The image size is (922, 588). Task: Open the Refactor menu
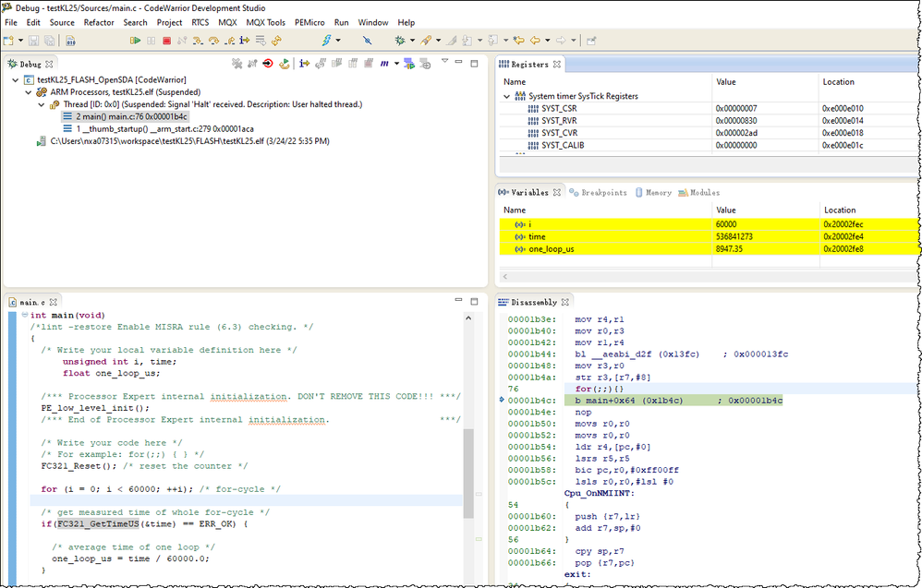(x=99, y=22)
